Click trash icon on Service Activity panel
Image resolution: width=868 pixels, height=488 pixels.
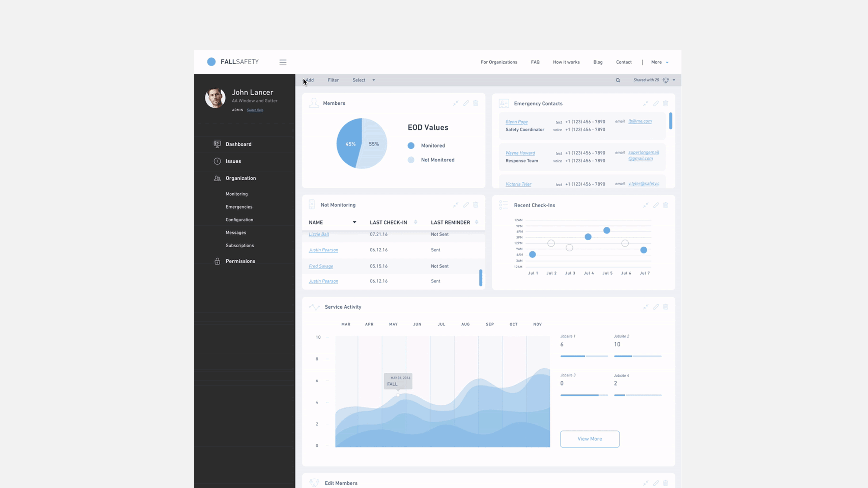click(x=665, y=307)
